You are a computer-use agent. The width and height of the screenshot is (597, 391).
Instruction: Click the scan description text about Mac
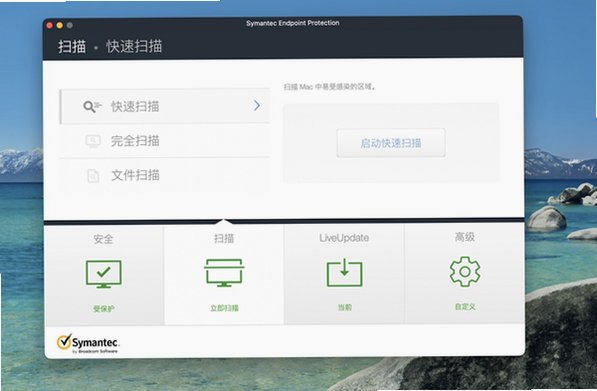[330, 87]
